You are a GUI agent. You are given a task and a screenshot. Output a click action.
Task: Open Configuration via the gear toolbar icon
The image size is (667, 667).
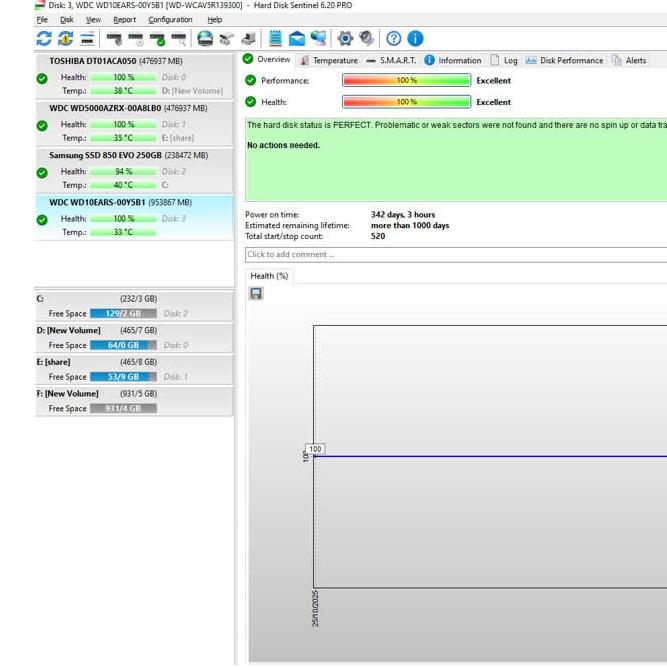click(345, 39)
